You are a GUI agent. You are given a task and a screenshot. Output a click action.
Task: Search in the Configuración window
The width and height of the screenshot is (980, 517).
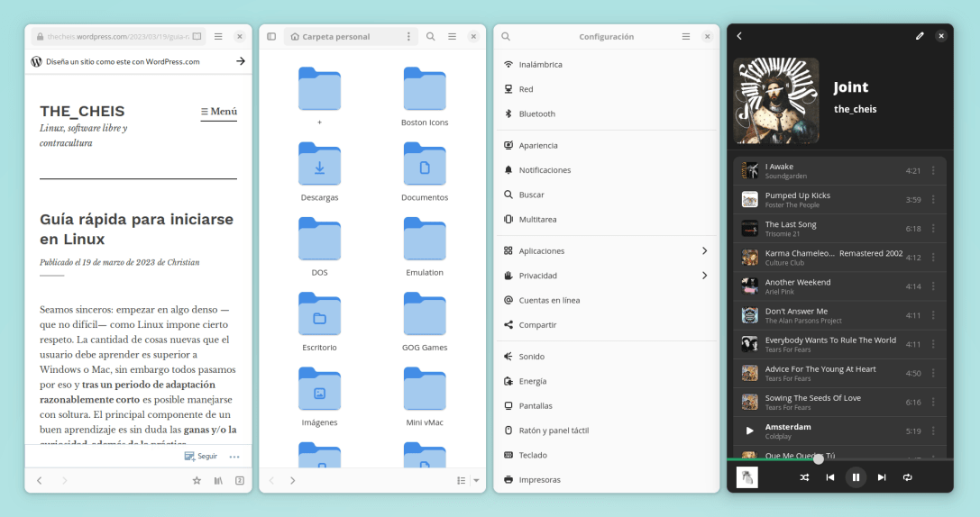[x=506, y=36]
